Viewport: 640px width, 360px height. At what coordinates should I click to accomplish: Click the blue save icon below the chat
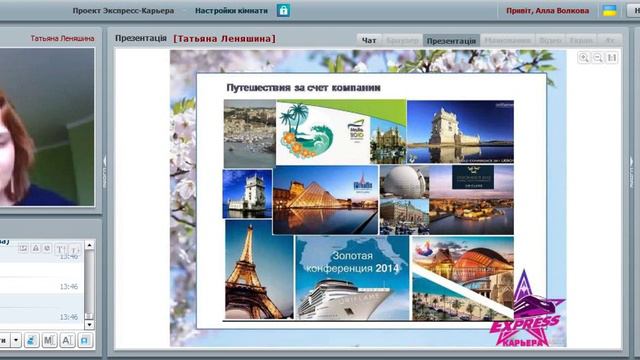click(x=85, y=340)
